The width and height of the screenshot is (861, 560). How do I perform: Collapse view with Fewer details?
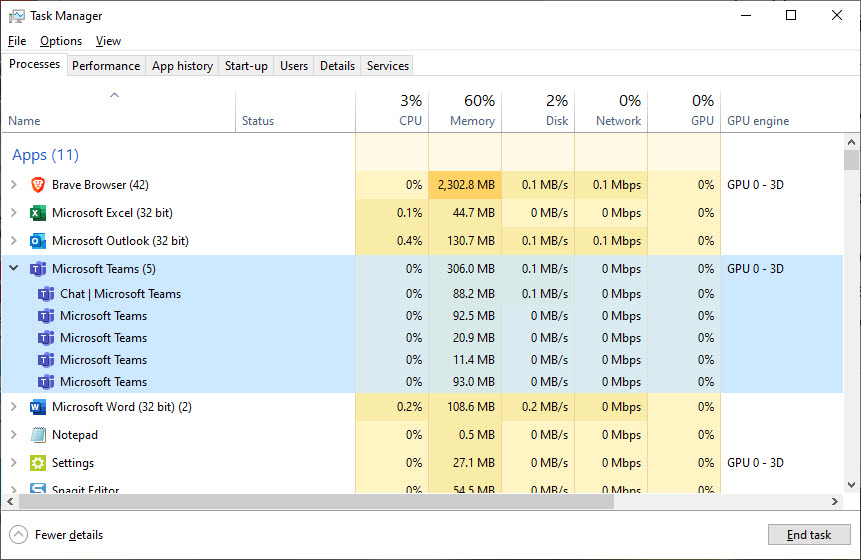[57, 535]
